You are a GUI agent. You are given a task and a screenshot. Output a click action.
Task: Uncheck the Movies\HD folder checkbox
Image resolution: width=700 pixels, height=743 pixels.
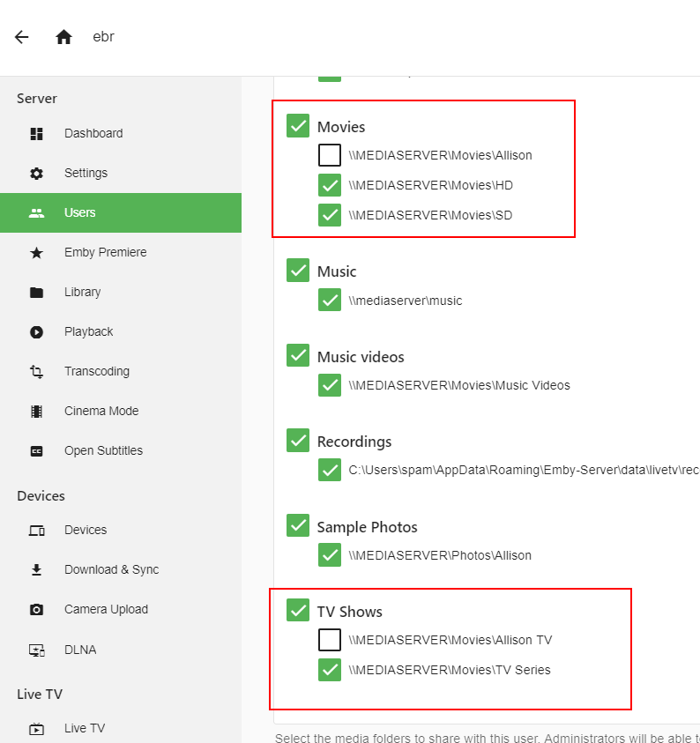[x=329, y=186]
